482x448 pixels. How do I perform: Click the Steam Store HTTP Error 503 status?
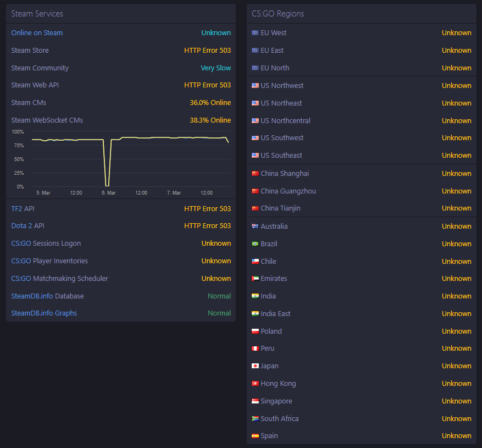click(x=208, y=51)
